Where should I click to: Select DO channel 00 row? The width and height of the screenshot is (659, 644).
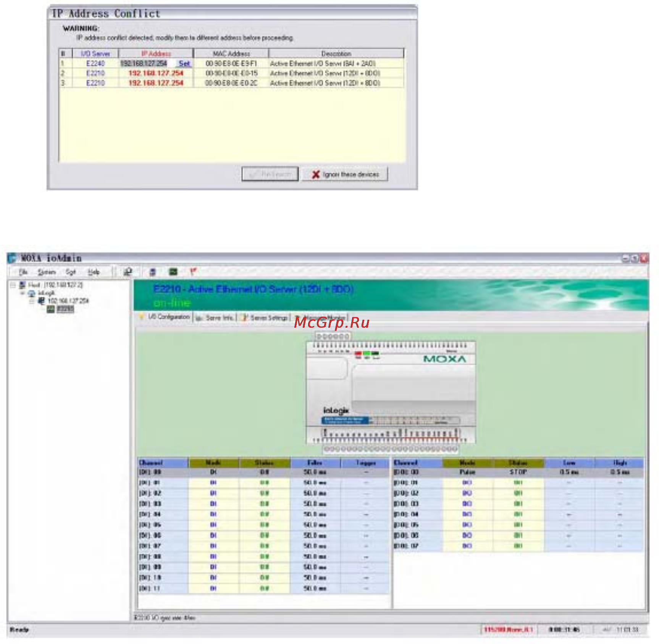tap(518, 472)
